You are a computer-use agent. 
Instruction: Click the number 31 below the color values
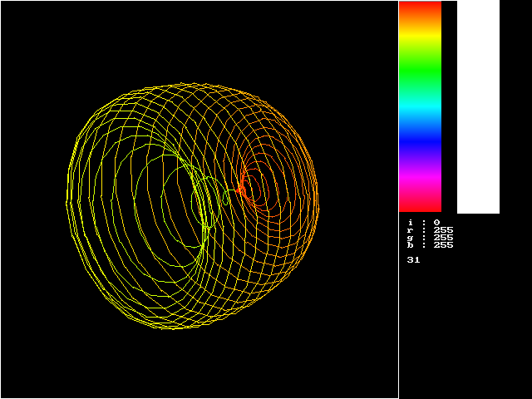point(413,260)
